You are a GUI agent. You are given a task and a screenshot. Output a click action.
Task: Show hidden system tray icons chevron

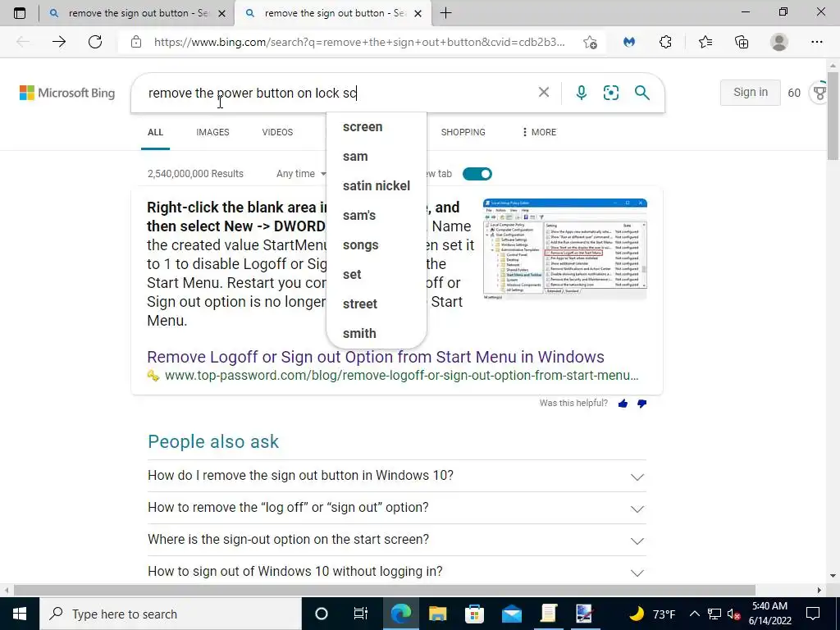(x=694, y=614)
